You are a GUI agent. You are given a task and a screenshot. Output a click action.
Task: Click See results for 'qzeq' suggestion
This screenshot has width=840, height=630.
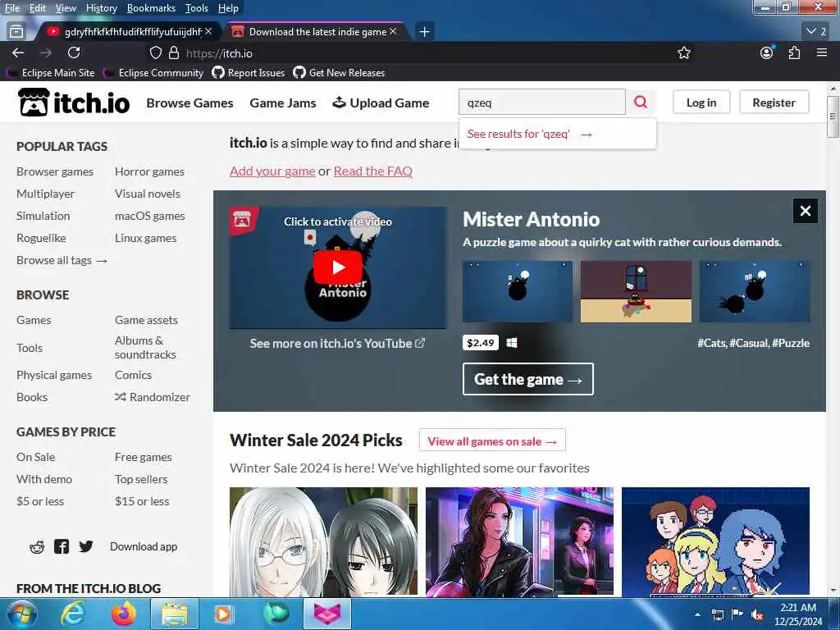(529, 134)
